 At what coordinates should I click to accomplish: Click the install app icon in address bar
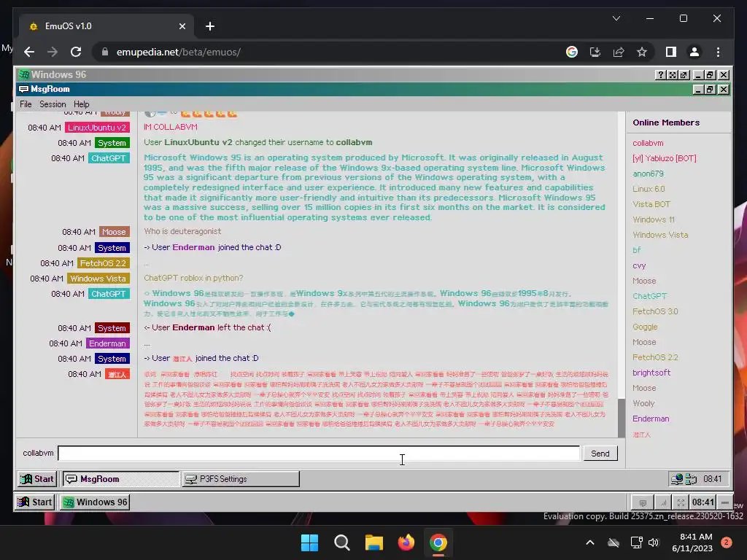(595, 52)
